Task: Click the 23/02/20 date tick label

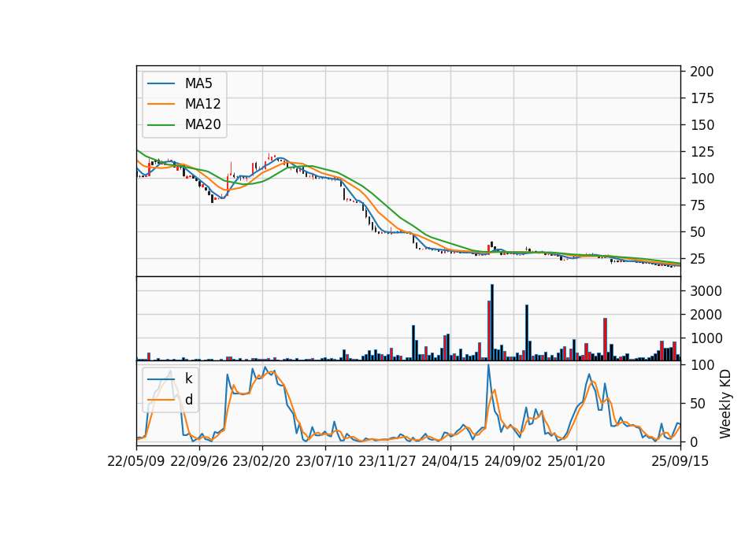Action: pos(261,461)
